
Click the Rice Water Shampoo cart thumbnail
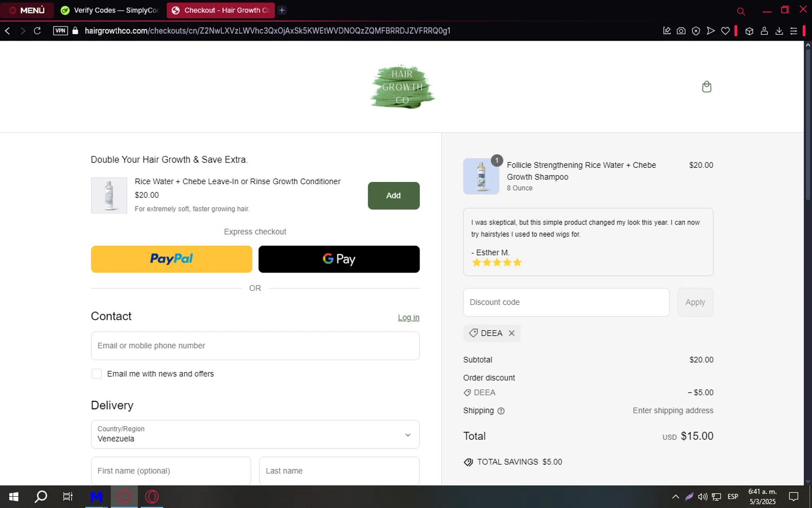pyautogui.click(x=481, y=176)
